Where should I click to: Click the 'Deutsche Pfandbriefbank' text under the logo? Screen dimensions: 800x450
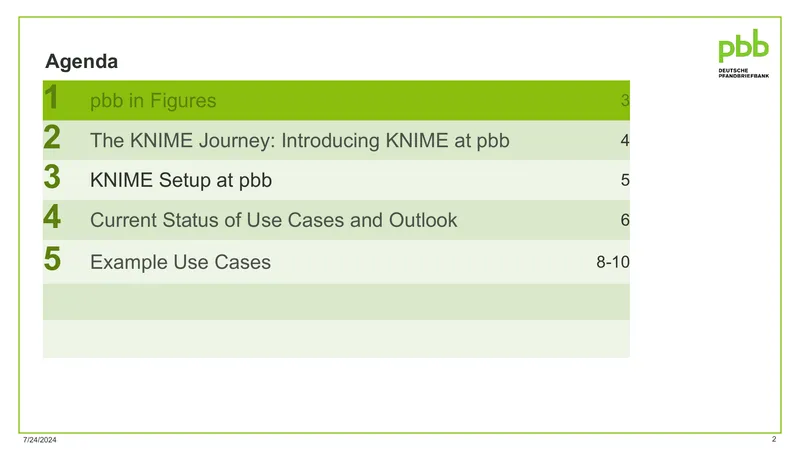click(x=743, y=73)
